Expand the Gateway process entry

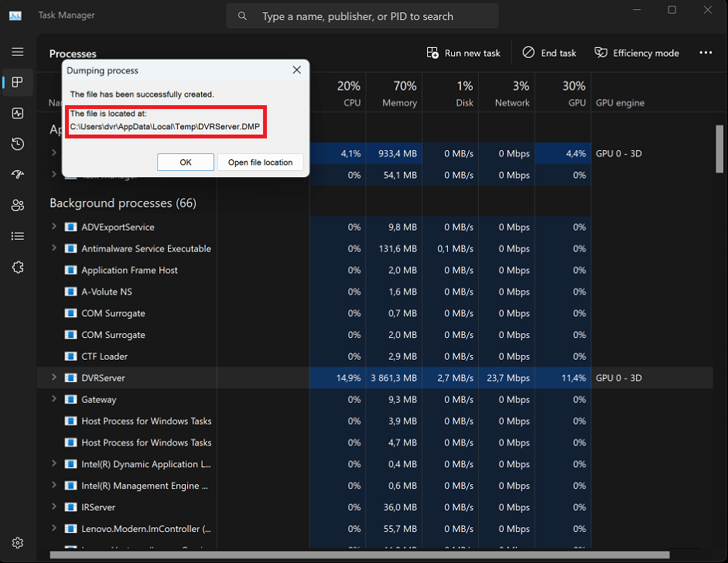pyautogui.click(x=54, y=400)
